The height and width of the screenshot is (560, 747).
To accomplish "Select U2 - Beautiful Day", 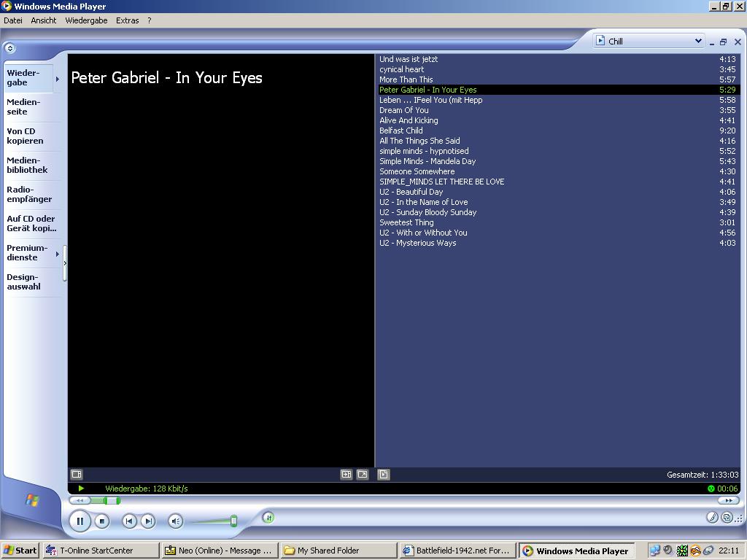I will pyautogui.click(x=557, y=192).
